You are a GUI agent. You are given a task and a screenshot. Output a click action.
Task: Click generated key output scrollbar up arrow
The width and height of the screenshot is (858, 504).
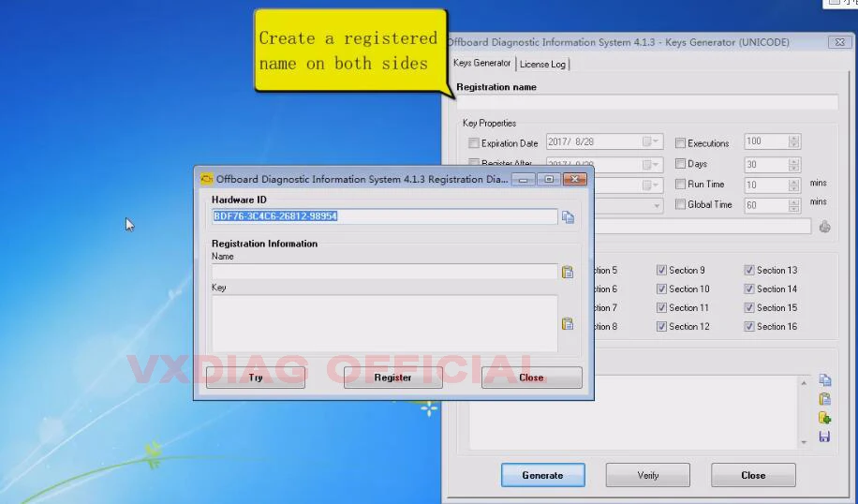(804, 382)
